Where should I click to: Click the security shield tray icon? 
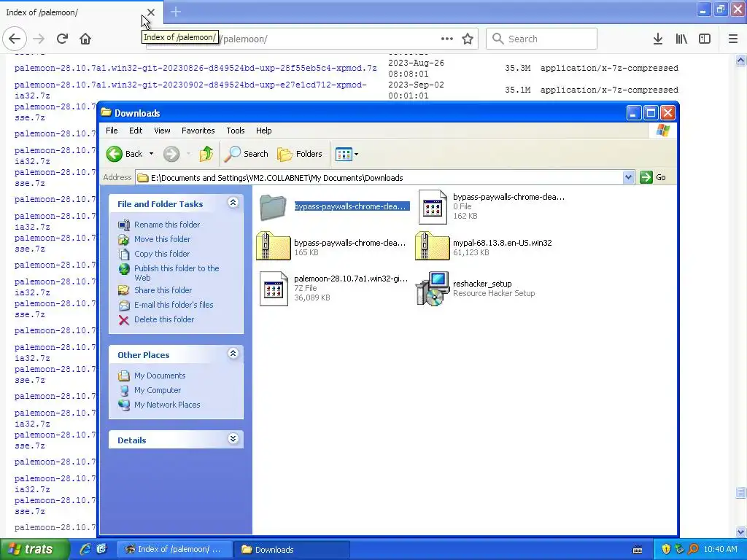pos(666,549)
